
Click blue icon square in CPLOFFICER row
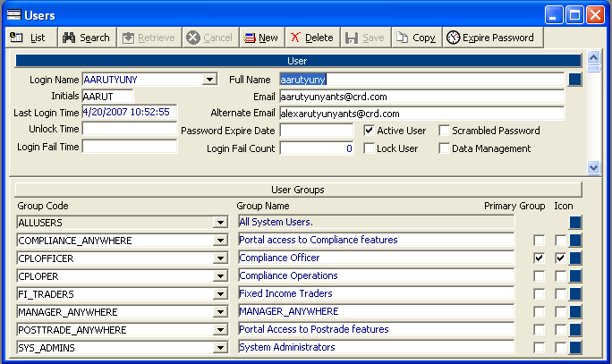pyautogui.click(x=575, y=258)
